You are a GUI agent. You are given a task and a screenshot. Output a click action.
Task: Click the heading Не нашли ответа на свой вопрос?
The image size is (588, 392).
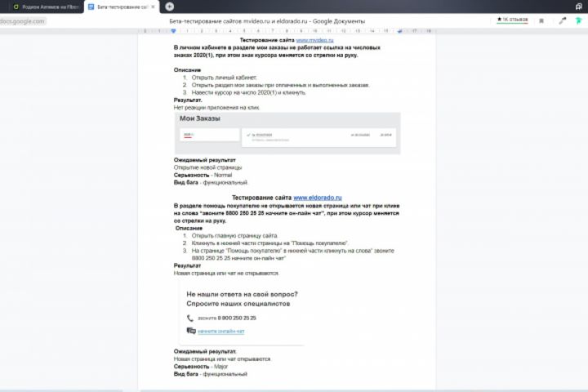pos(242,294)
